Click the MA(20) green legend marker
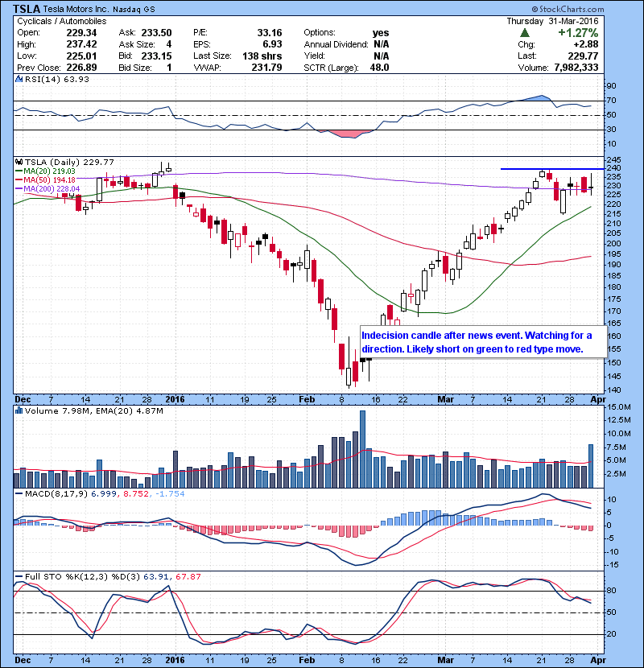This screenshot has height=668, width=644. (x=19, y=171)
